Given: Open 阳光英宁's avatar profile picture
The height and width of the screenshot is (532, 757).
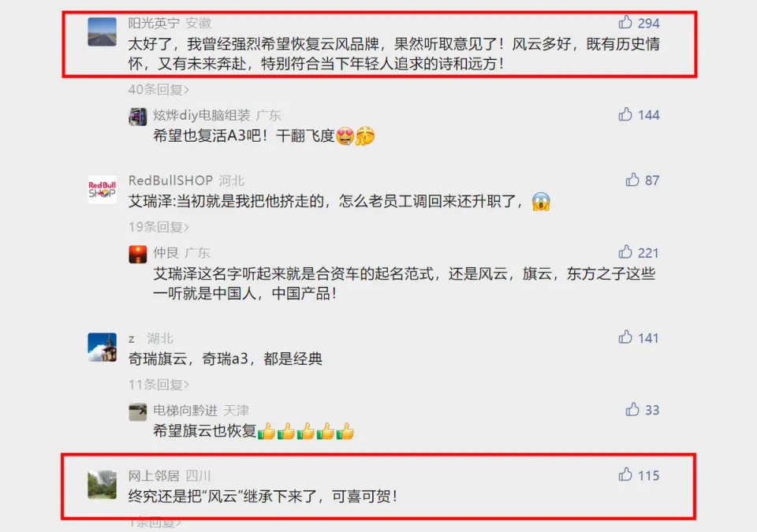Looking at the screenshot, I should pos(102,32).
